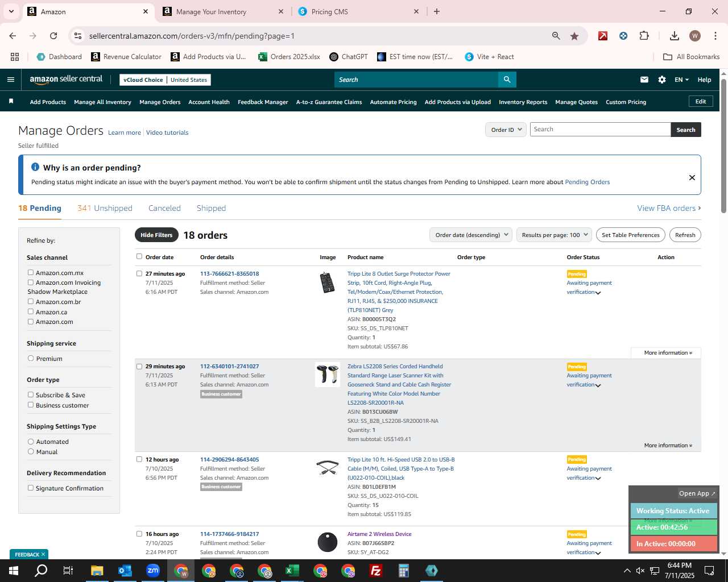The image size is (728, 582).
Task: Expand More information for Zebra scanner order
Action: click(668, 446)
